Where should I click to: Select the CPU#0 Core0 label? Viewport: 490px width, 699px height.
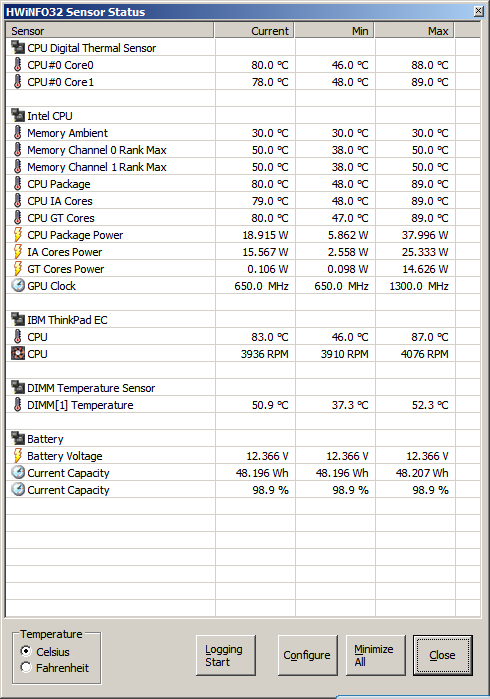click(x=60, y=65)
